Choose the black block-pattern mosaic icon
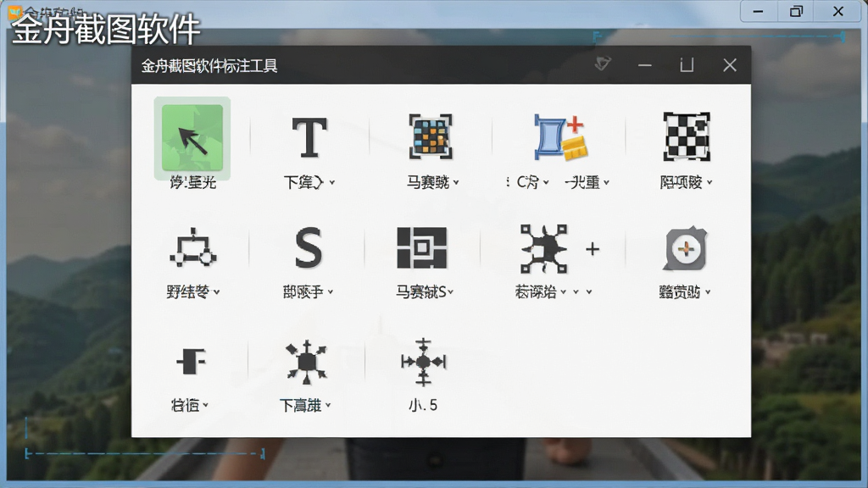The height and width of the screenshot is (488, 868). (422, 247)
